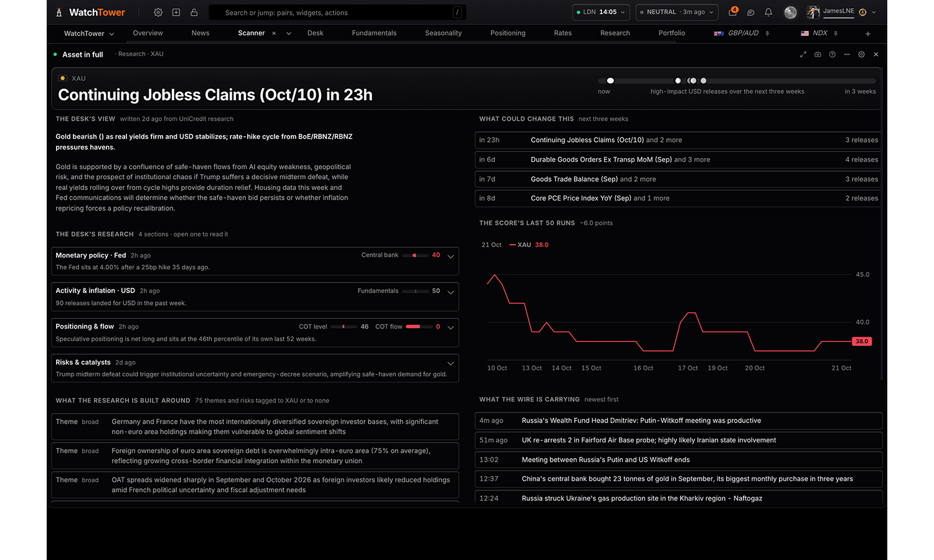Screen dimensions: 934x560
Task: Open the Scanner tab chevron menu
Action: tap(289, 34)
